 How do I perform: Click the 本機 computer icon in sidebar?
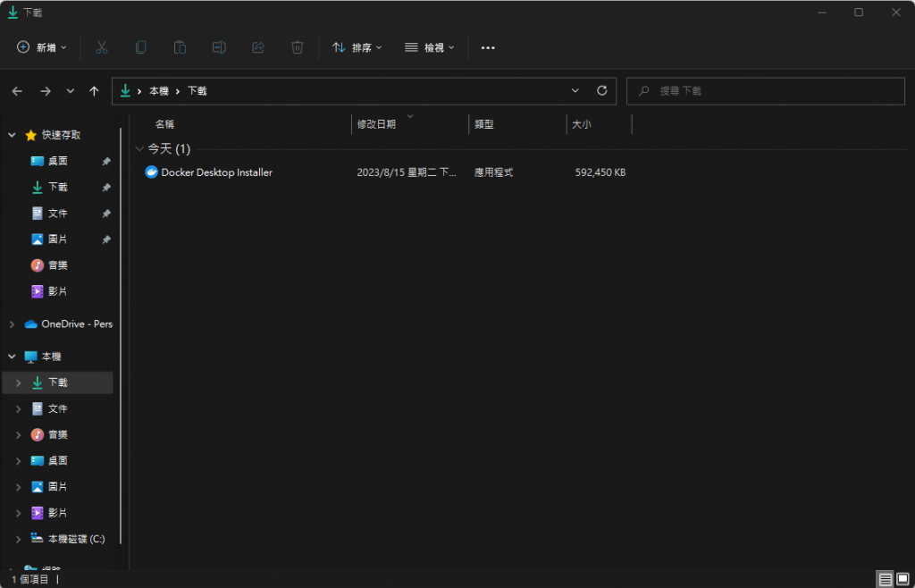(31, 357)
